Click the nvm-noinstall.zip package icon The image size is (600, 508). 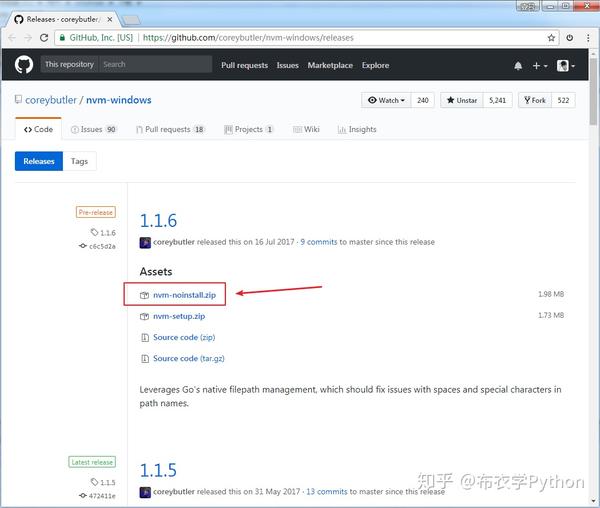tap(144, 295)
